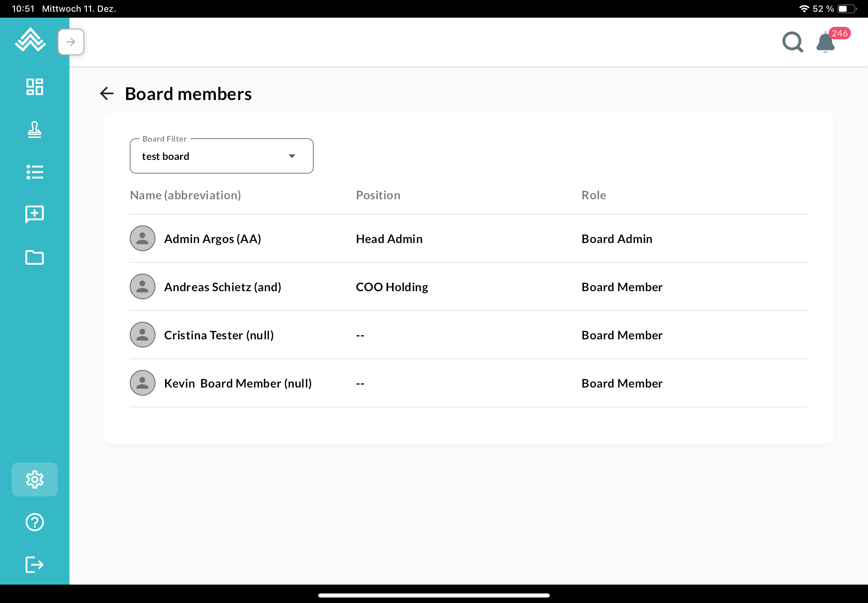The height and width of the screenshot is (603, 868).
Task: Open notifications bell with 246 badge
Action: pos(825,42)
